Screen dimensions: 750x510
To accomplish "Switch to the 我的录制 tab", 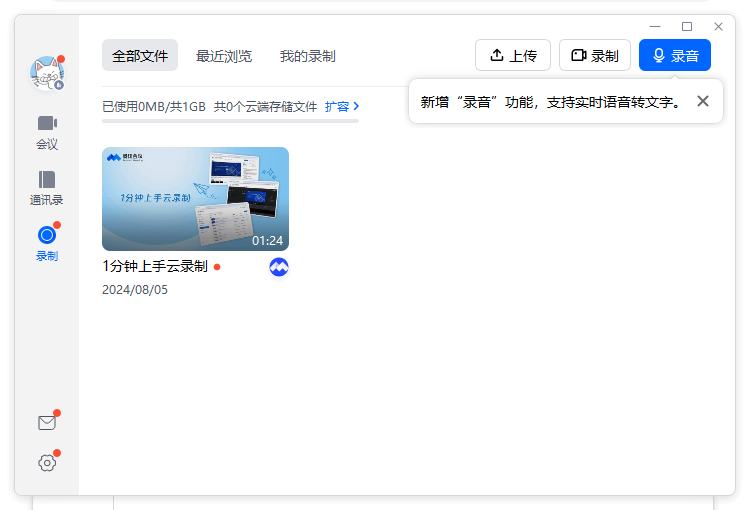I will (307, 56).
